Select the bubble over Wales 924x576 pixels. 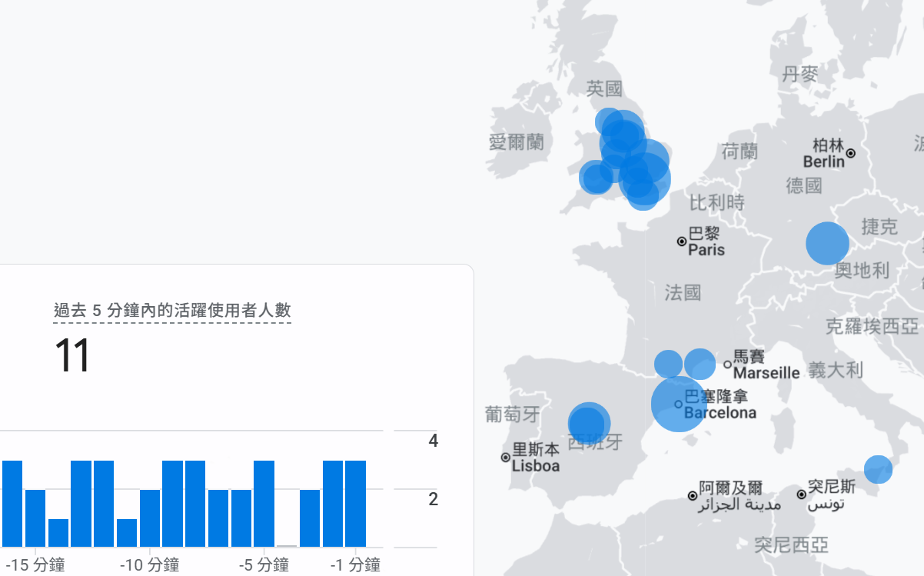pos(596,178)
